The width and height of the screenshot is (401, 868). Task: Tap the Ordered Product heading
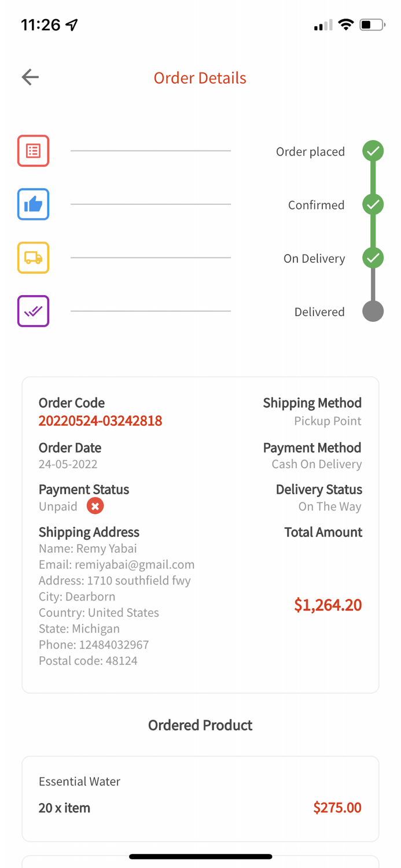pyautogui.click(x=200, y=725)
